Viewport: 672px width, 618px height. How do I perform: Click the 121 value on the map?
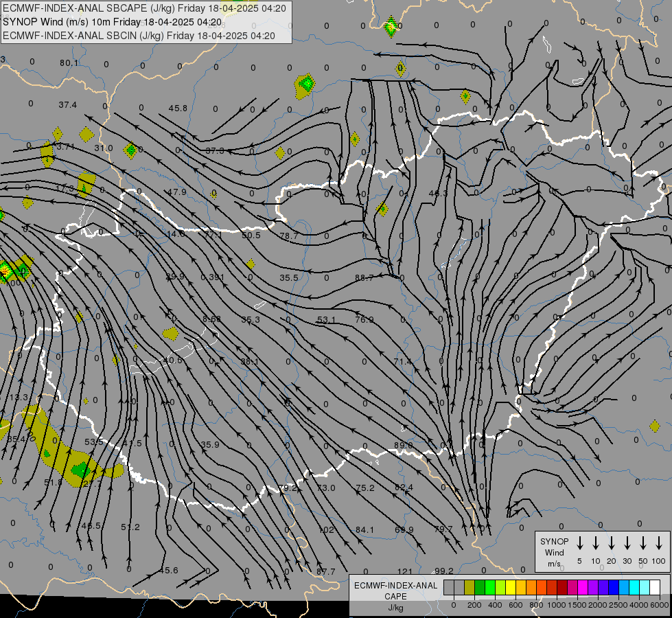click(x=404, y=572)
